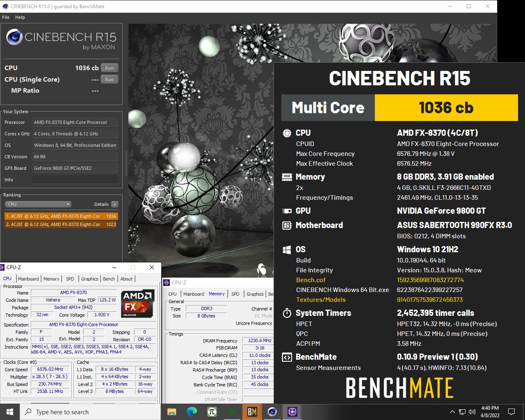Click the render scene logo at image bottom
This screenshot has width=525, height=420.
point(262,269)
